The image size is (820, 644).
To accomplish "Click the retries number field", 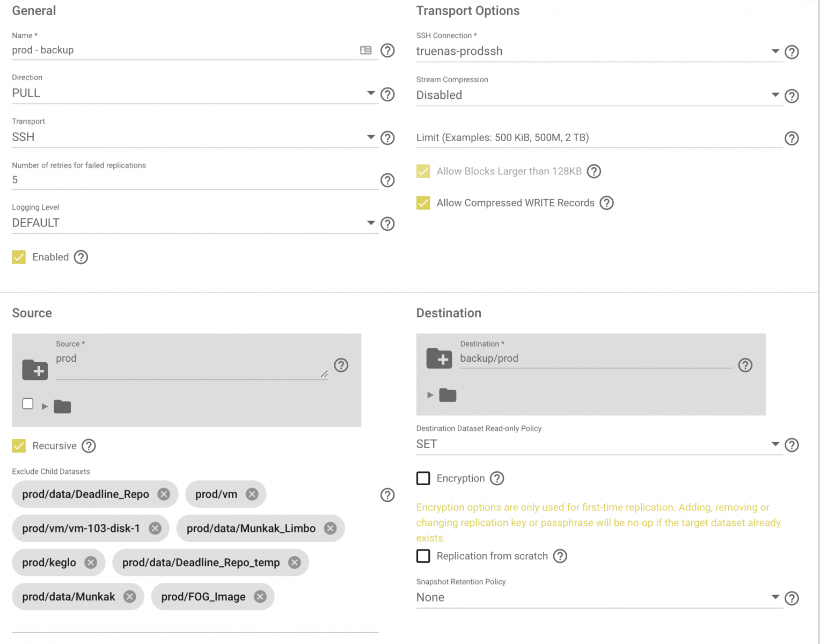I will pyautogui.click(x=193, y=180).
